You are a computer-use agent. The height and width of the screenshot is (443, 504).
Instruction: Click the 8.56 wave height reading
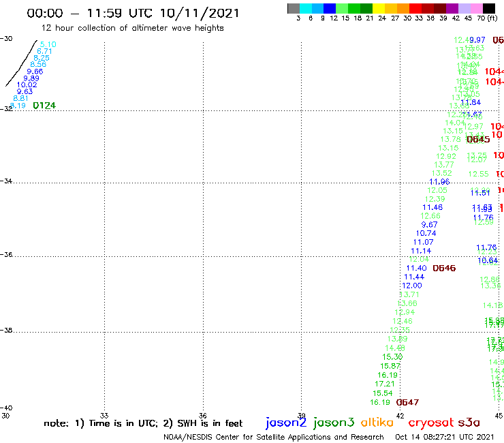(x=38, y=64)
